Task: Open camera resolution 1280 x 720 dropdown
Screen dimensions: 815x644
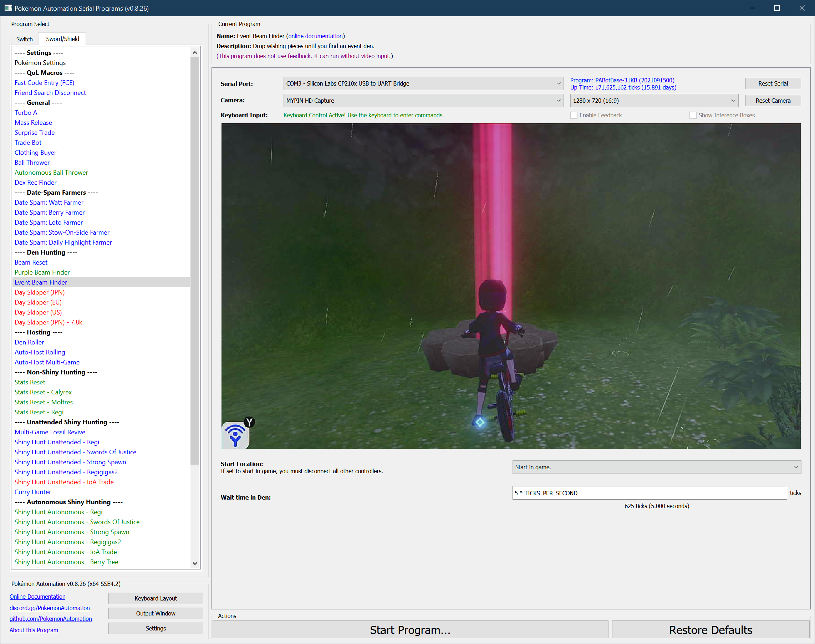Action: tap(654, 101)
